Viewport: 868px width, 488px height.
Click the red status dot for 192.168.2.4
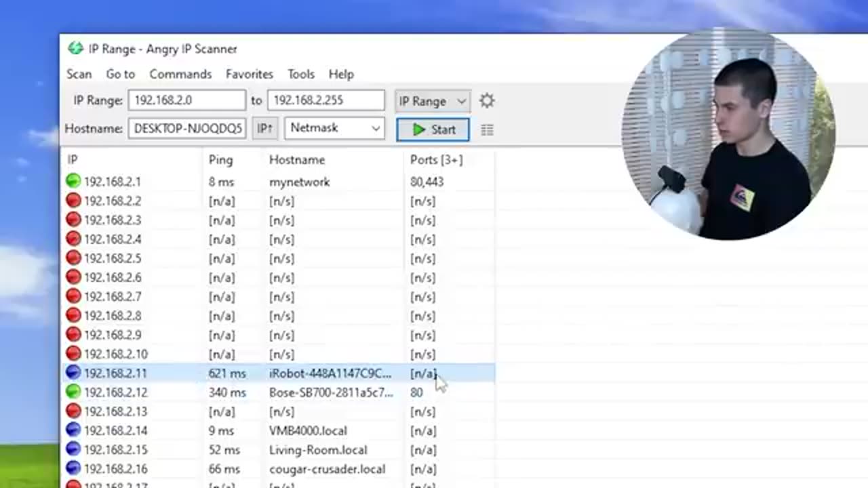pyautogui.click(x=73, y=239)
